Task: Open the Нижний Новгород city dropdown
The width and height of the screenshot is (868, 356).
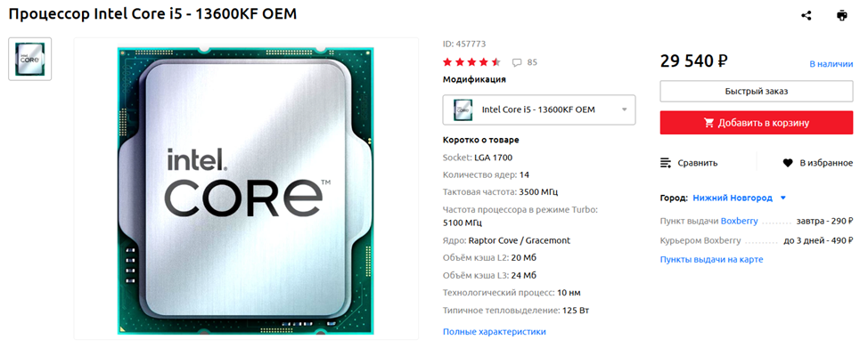Action: (x=739, y=198)
